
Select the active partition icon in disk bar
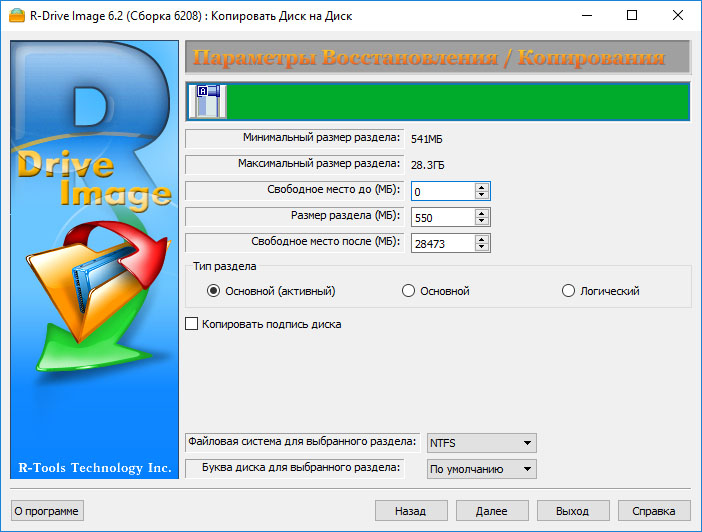[x=208, y=102]
